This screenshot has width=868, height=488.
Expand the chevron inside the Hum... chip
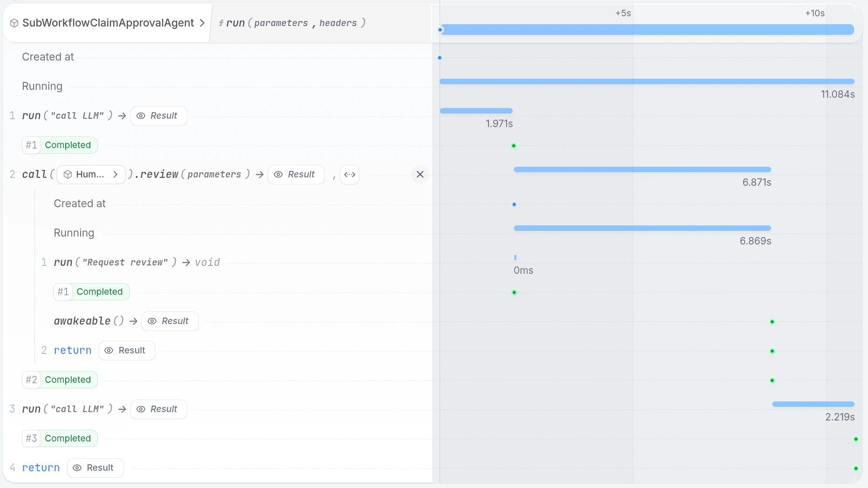click(115, 174)
